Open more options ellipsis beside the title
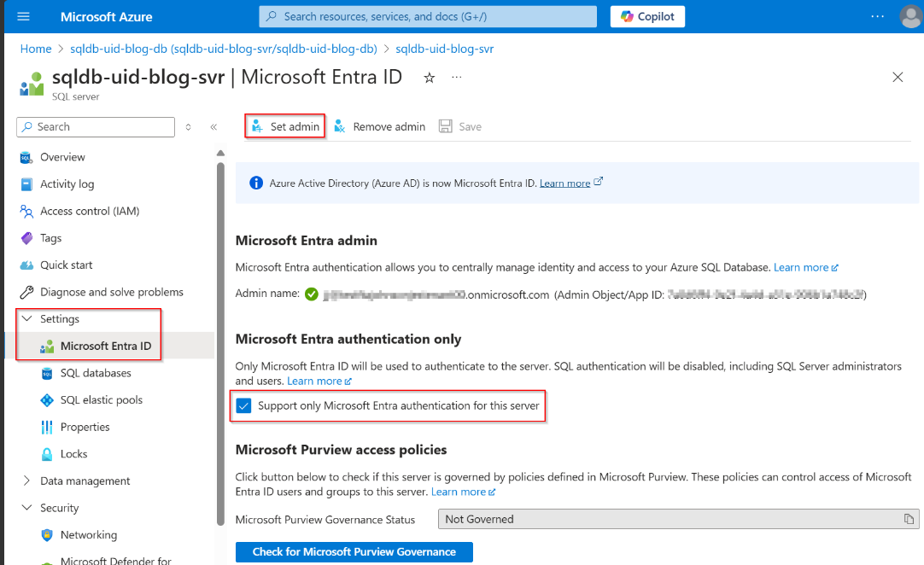 click(x=457, y=77)
